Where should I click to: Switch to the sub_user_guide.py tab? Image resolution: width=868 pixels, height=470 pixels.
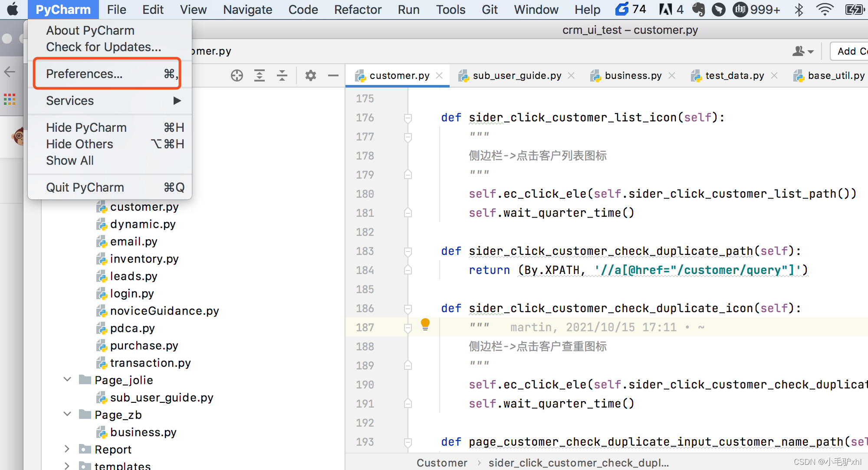(516, 75)
